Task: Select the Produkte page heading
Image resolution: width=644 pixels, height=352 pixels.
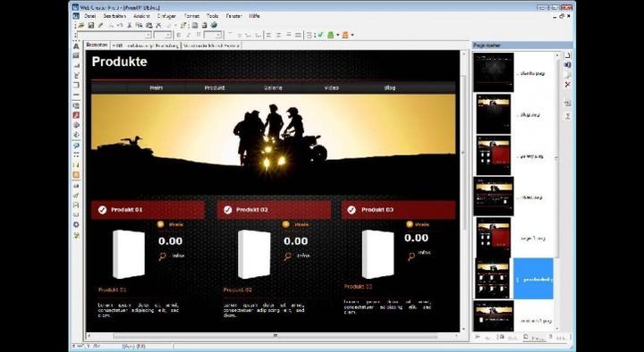Action: coord(120,62)
